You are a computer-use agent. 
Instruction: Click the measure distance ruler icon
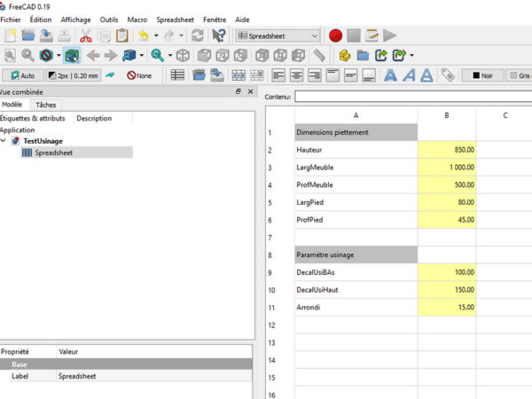point(319,56)
